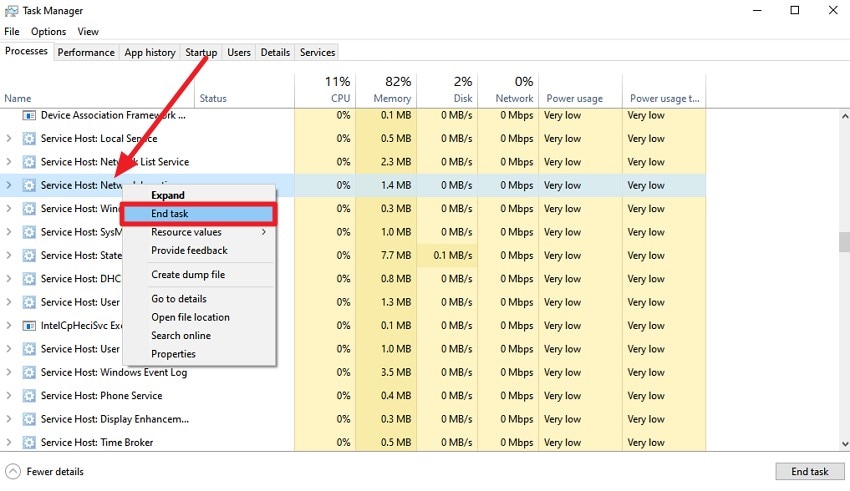The image size is (850, 491).
Task: Switch to the Services tab
Action: point(318,53)
